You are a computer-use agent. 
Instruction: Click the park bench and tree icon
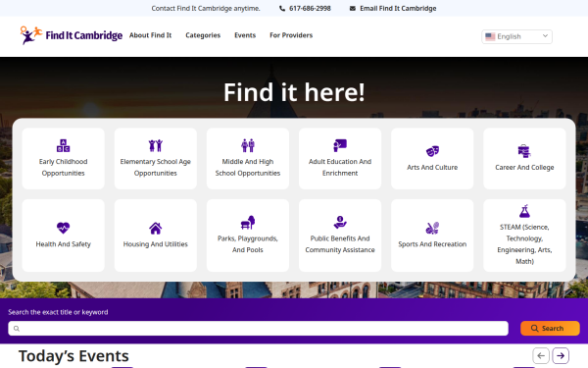click(248, 223)
